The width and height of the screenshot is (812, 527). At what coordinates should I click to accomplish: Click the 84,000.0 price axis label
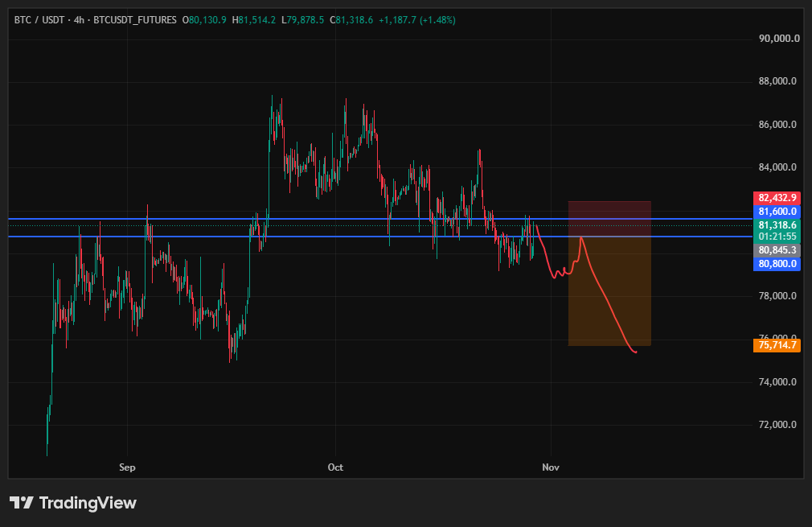tap(777, 167)
